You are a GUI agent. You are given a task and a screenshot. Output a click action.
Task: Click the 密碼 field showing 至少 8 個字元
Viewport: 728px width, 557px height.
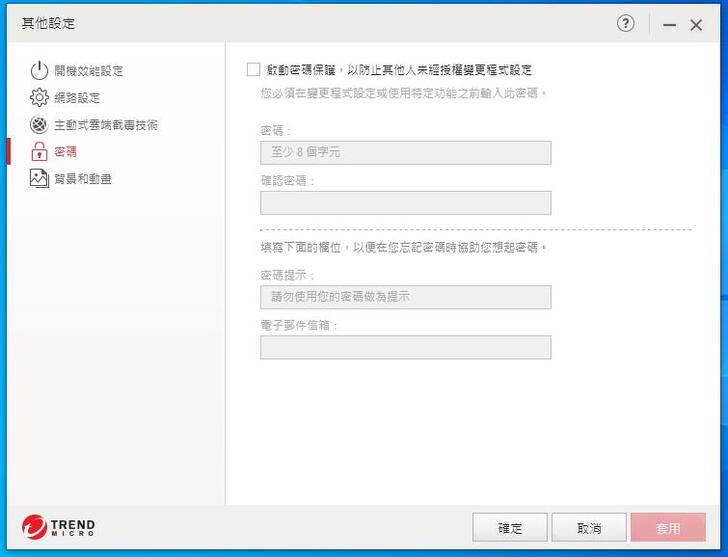406,153
